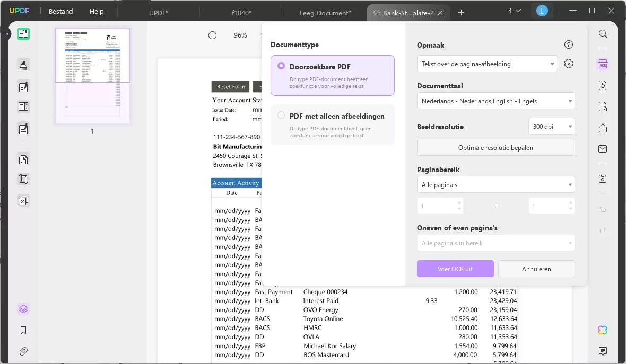Click the Annuleren button
The height and width of the screenshot is (364, 626).
point(536,269)
